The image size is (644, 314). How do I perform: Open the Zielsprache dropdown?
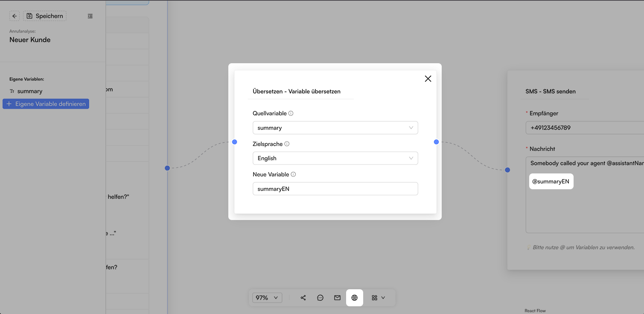(x=335, y=158)
